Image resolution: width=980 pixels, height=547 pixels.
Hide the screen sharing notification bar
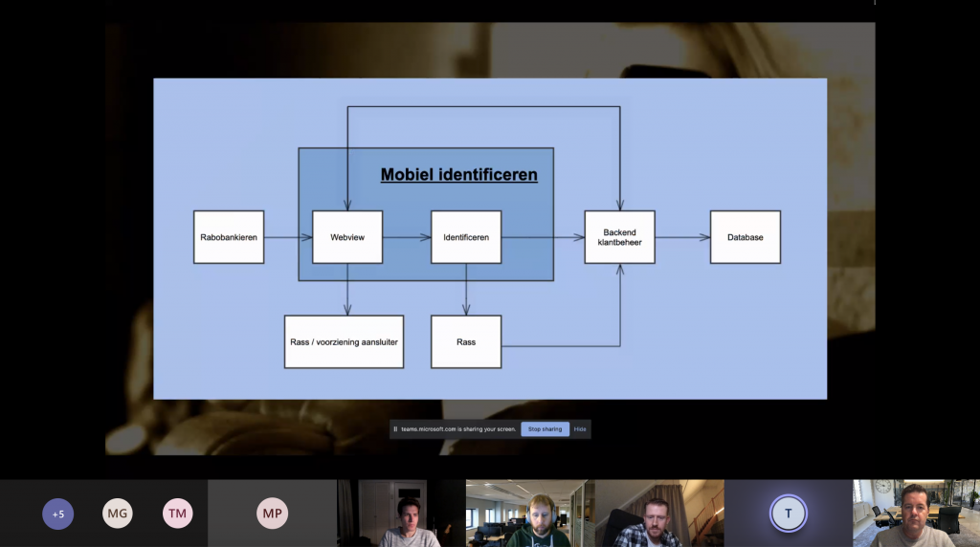point(580,429)
